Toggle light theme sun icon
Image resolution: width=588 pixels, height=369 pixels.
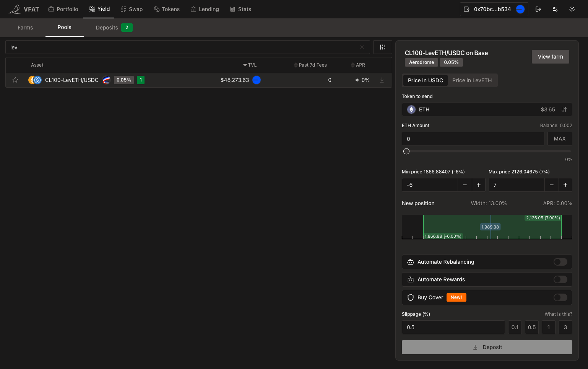[x=572, y=9]
